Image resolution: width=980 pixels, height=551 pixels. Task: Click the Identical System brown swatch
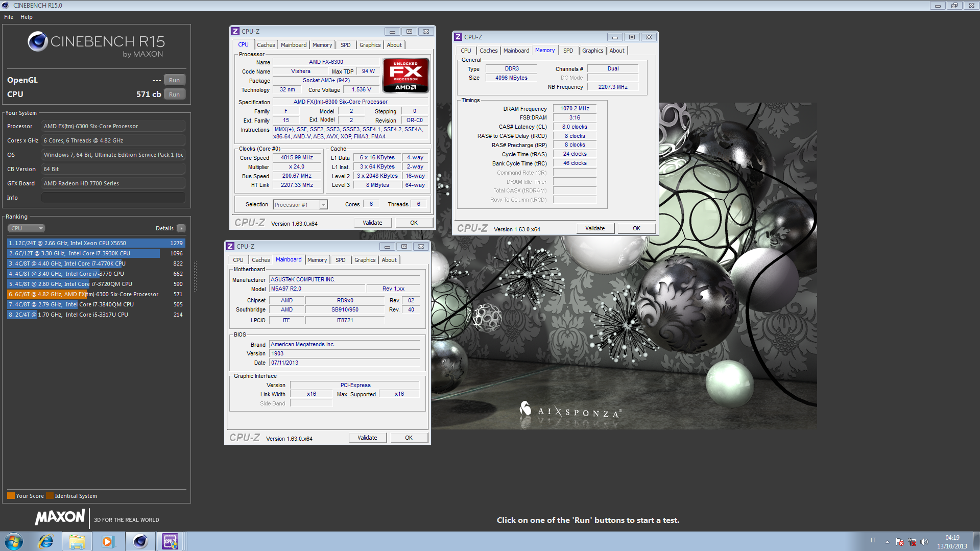point(50,496)
